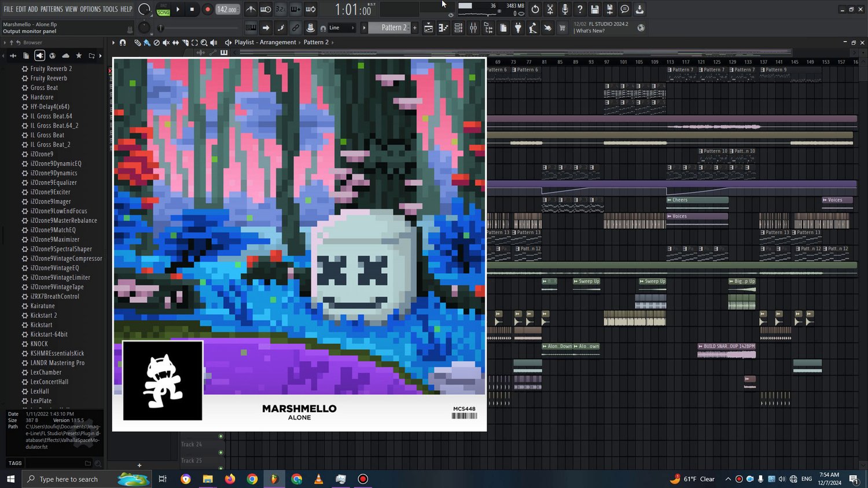Screen dimensions: 868x488
Task: Click the metronome icon
Action: pyautogui.click(x=251, y=9)
